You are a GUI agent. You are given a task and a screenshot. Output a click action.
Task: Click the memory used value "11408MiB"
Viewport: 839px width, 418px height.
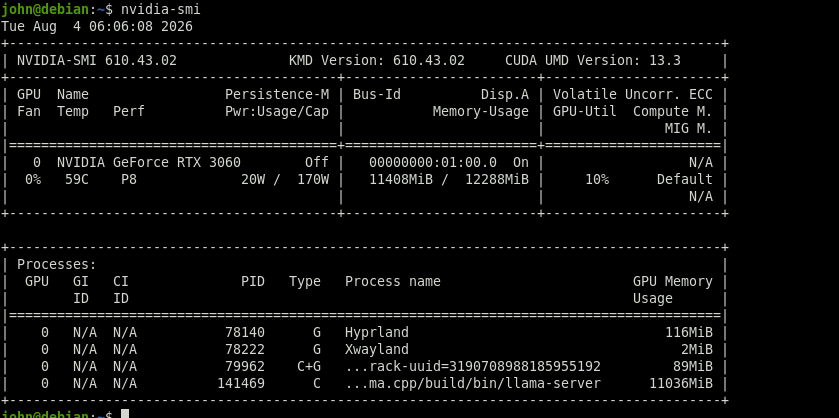(401, 179)
